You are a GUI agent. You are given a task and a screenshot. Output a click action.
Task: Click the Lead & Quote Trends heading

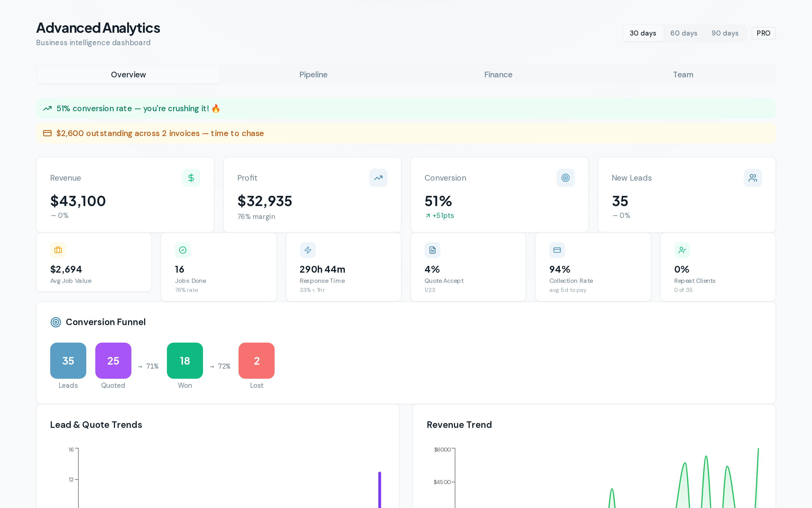[96, 425]
